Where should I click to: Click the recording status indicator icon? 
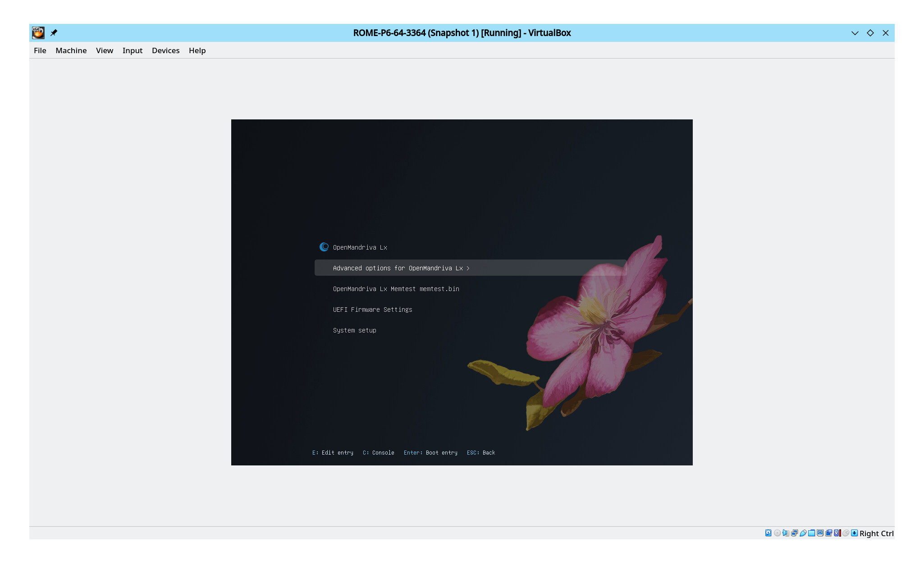tap(828, 533)
